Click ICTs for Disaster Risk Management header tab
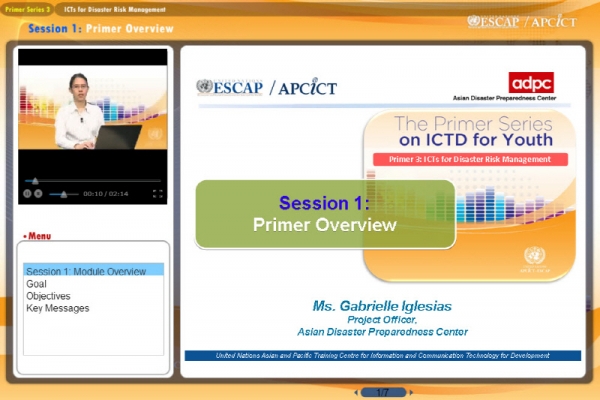Viewport: 600px width, 400px height. coord(115,9)
